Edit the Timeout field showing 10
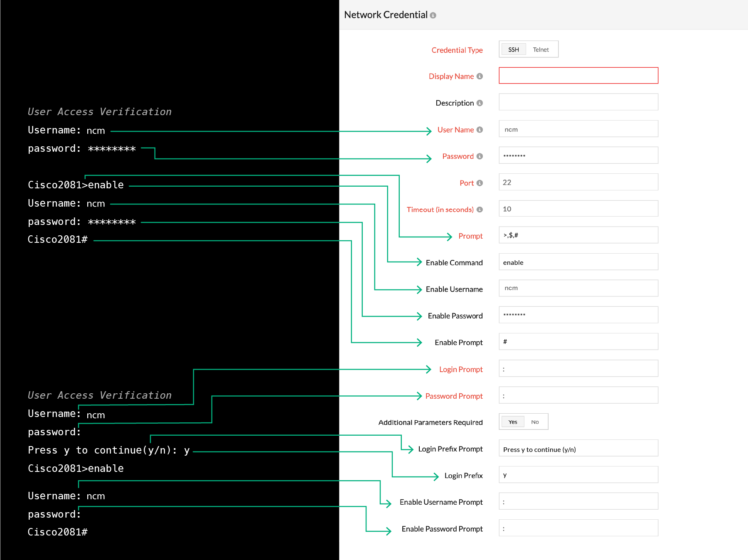This screenshot has height=560, width=748. 578,209
